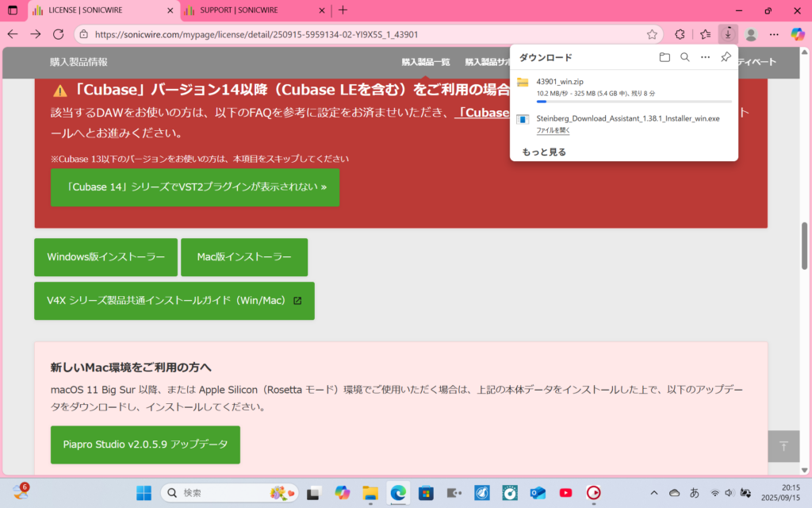The image size is (812, 508).
Task: Click the Copilot icon in Edge toolbar
Action: click(x=798, y=34)
